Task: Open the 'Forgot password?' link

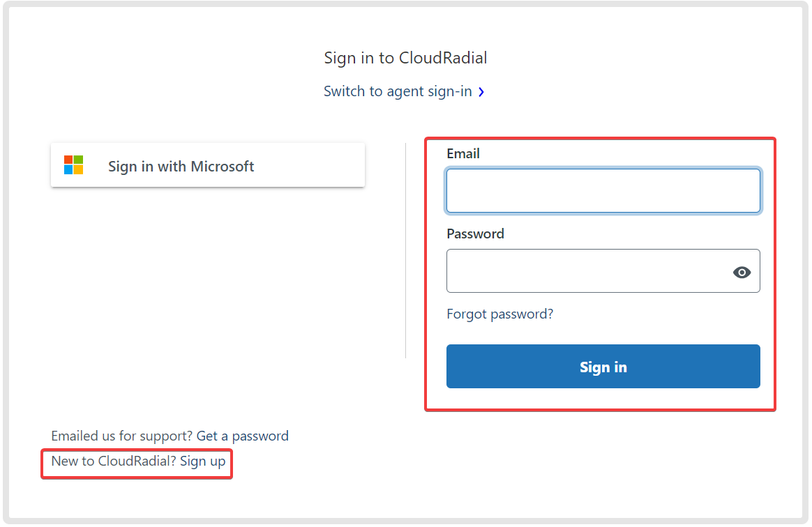Action: (x=499, y=314)
